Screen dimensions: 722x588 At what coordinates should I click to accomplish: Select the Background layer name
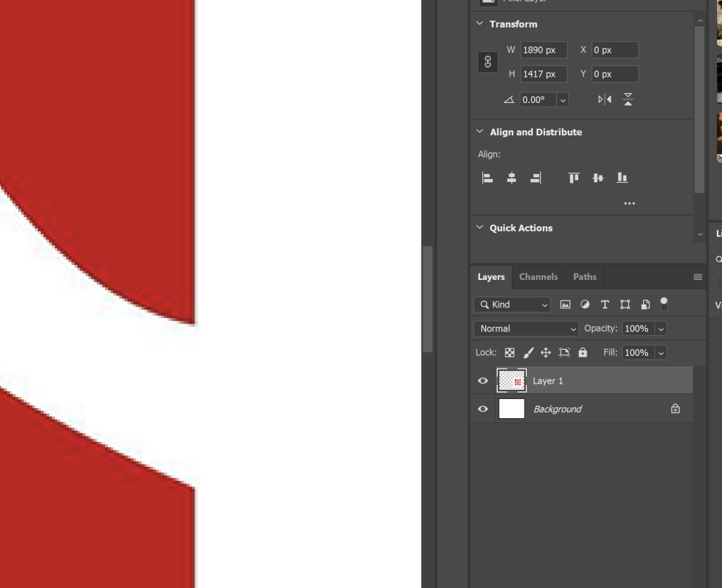point(558,409)
